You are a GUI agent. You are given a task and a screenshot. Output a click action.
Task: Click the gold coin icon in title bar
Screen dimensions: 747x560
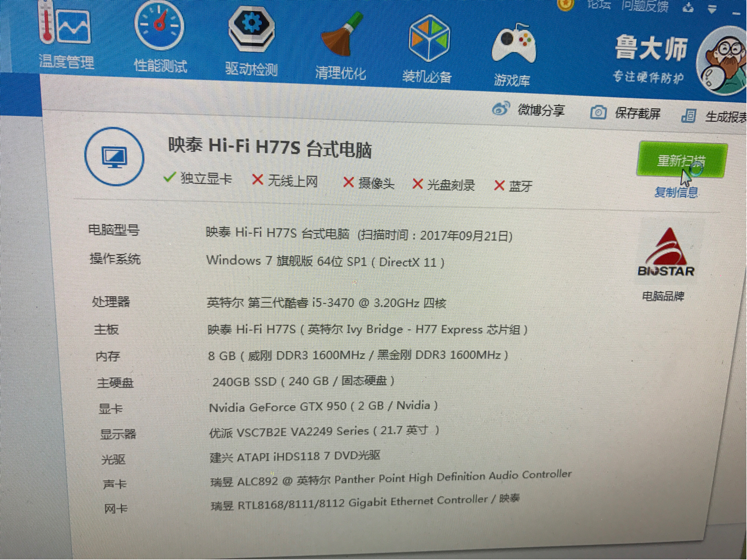[x=565, y=5]
